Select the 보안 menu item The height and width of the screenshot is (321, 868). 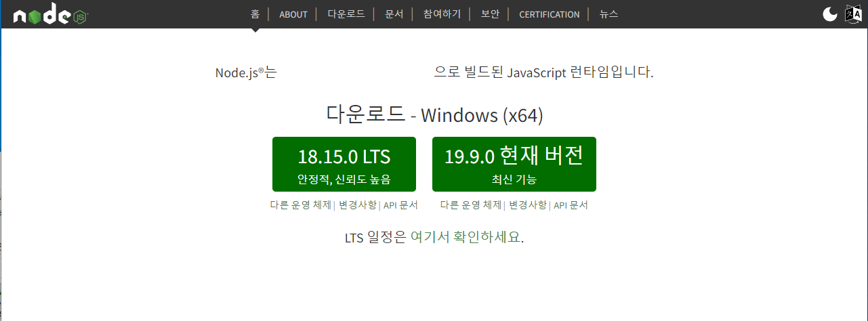[x=490, y=14]
